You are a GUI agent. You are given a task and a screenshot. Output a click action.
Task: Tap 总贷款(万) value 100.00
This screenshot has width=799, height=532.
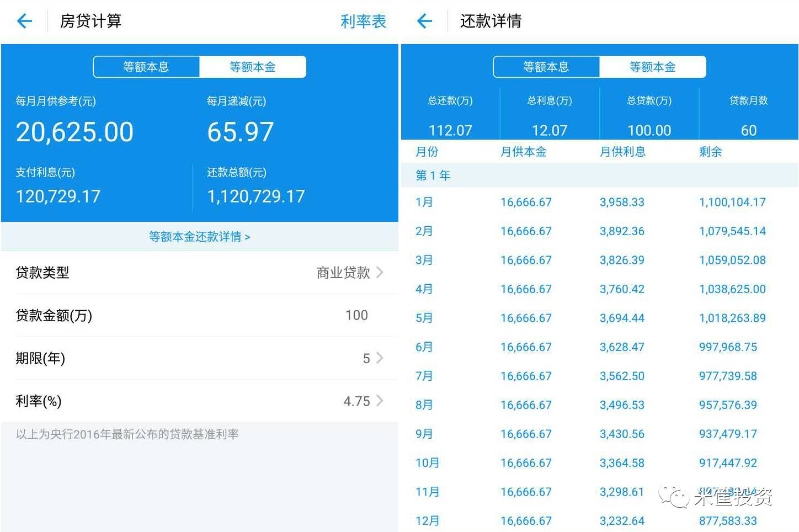click(649, 130)
